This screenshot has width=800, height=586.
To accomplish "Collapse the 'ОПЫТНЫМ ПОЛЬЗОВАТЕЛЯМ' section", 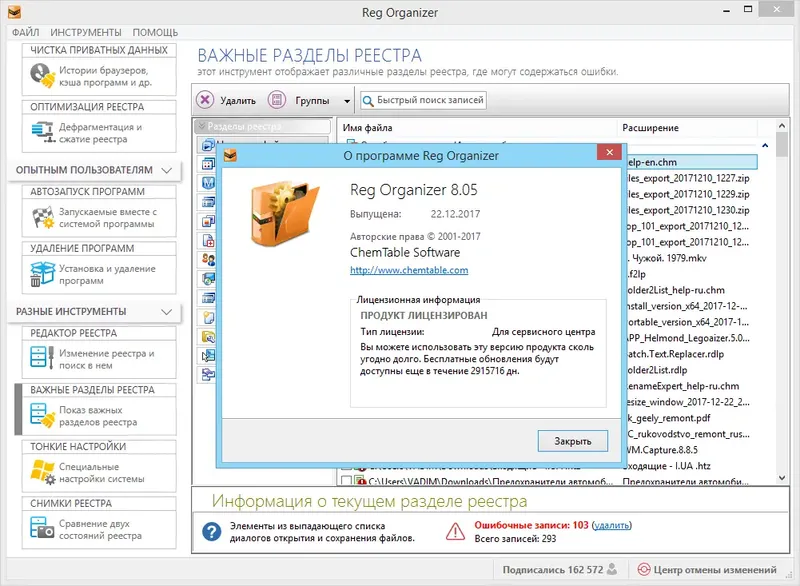I will (166, 170).
